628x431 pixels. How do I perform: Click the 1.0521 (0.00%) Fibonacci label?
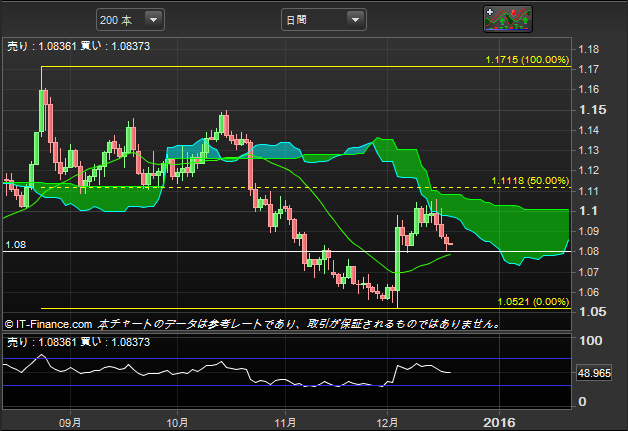[x=533, y=302]
